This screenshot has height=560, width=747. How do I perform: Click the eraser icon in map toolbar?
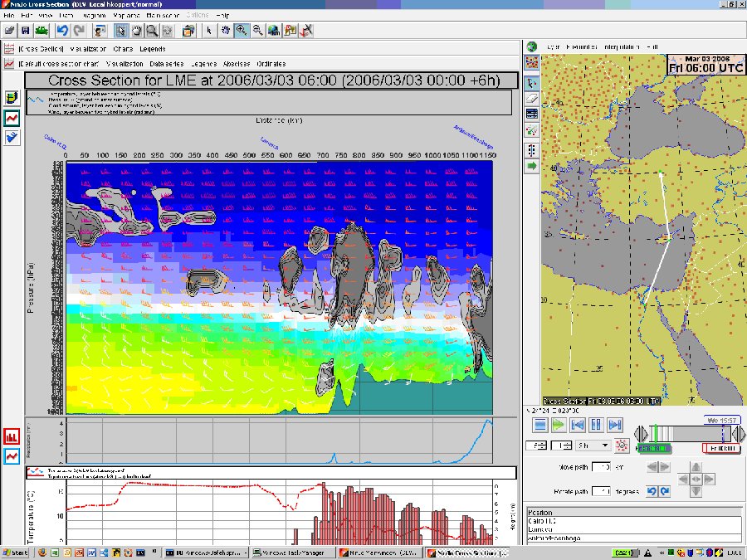point(532,99)
